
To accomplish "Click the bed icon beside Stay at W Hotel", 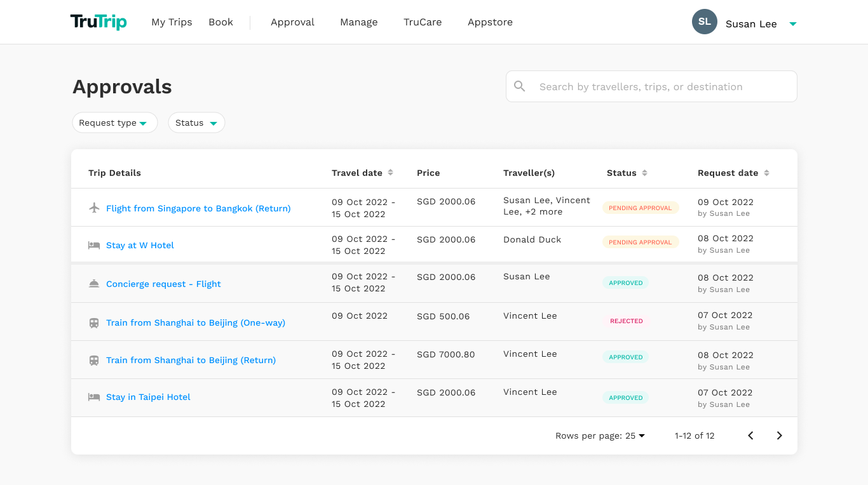I will coord(94,245).
